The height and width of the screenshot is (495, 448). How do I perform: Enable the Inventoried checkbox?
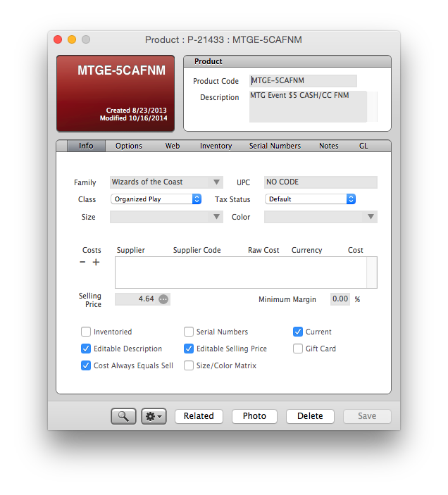click(x=86, y=332)
